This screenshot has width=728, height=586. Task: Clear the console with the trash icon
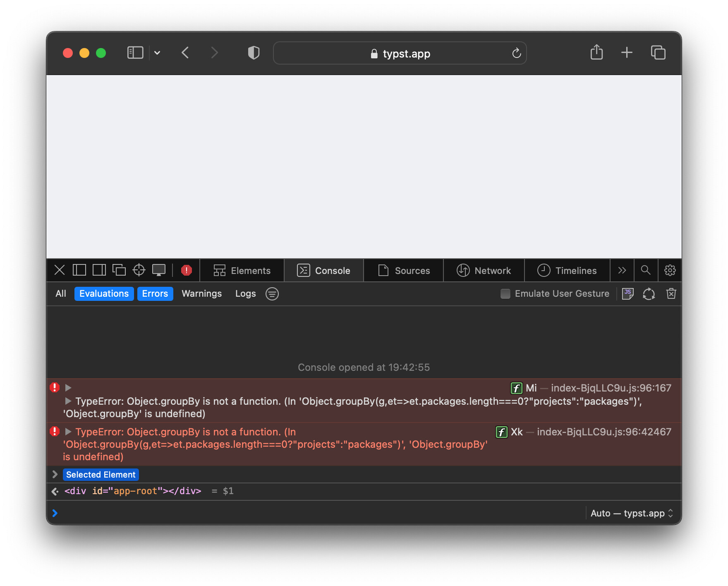point(671,294)
